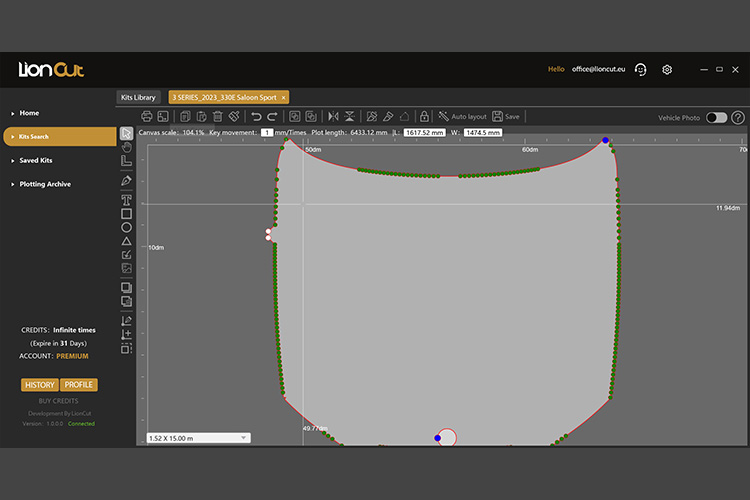Pick the Ellipse shape tool
This screenshot has height=500, width=750.
(126, 227)
